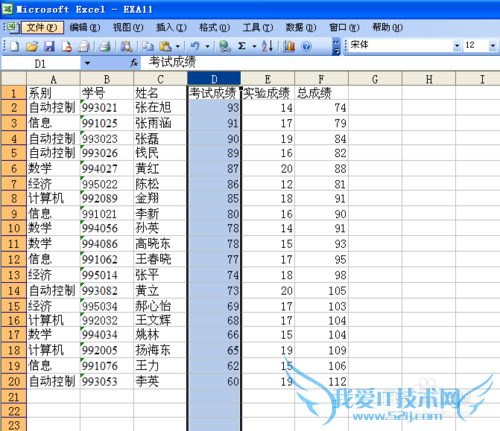Viewport: 500px width, 431px height.
Task: Click the Select All corner button
Action: click(x=14, y=79)
